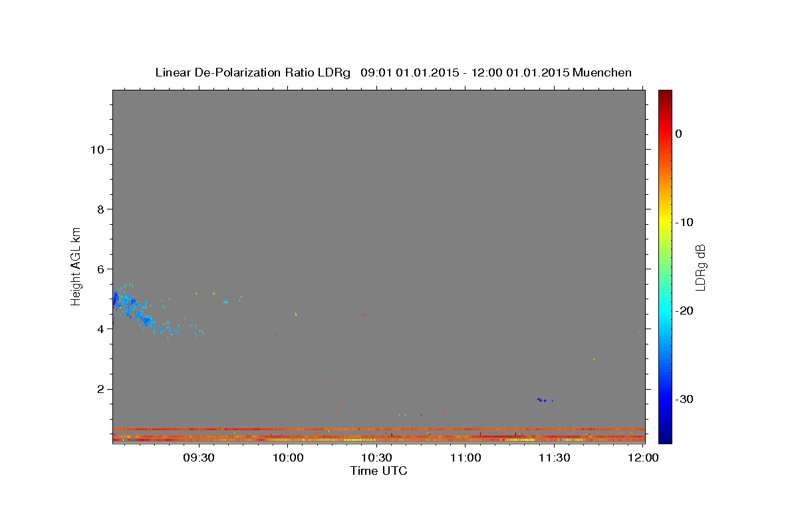
Task: Click the small blue echo before 11:30
Action: [x=545, y=400]
